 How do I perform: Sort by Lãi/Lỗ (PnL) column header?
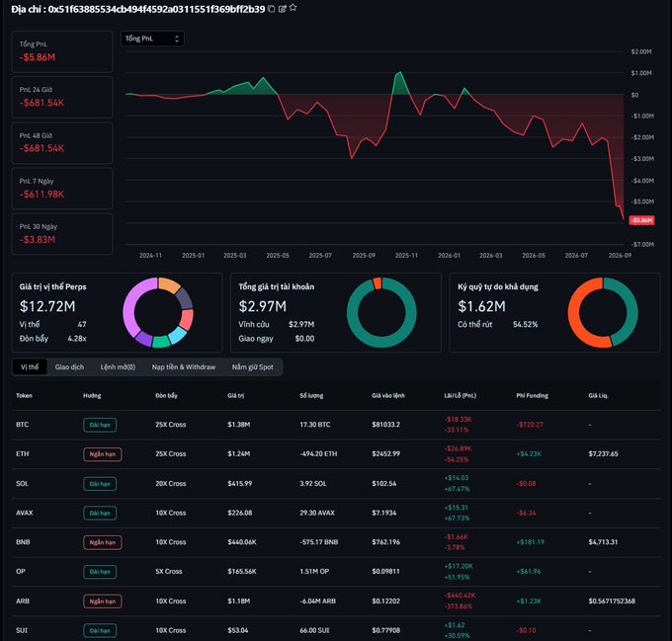(x=461, y=396)
